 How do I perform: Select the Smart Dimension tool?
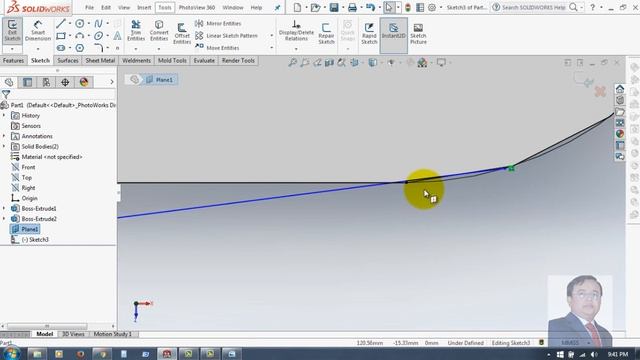click(38, 31)
